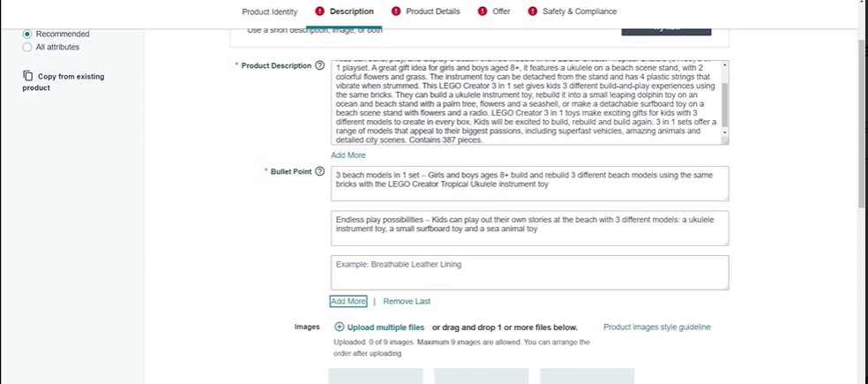Click scroll-up arrow in Product Description box
Viewport: 868px width, 384px height.
pyautogui.click(x=724, y=65)
